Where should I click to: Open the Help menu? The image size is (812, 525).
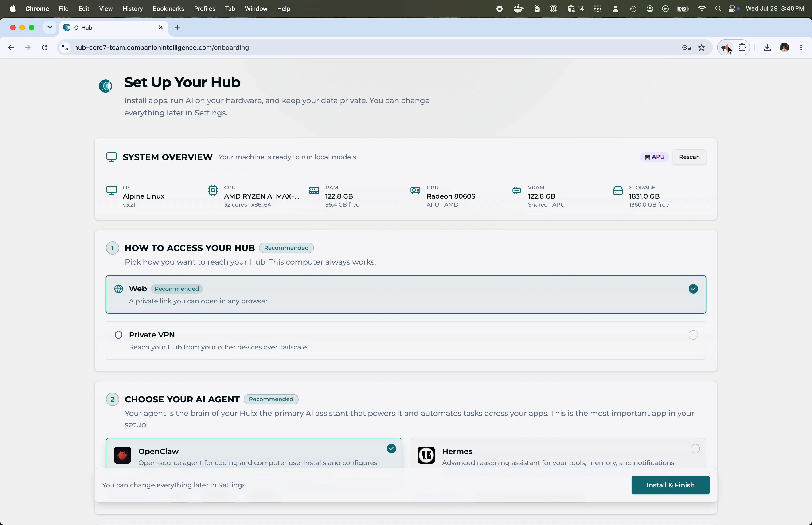[x=284, y=9]
